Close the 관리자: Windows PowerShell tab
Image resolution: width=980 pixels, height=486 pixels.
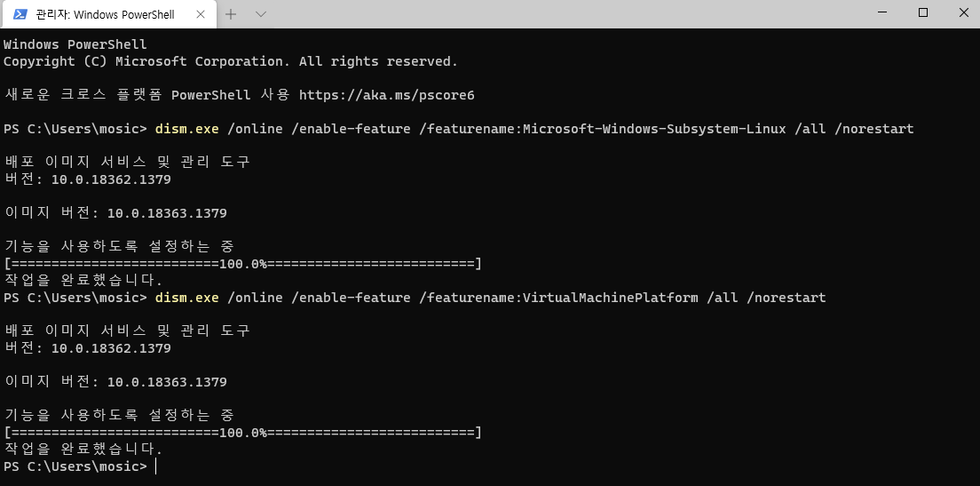pyautogui.click(x=201, y=13)
